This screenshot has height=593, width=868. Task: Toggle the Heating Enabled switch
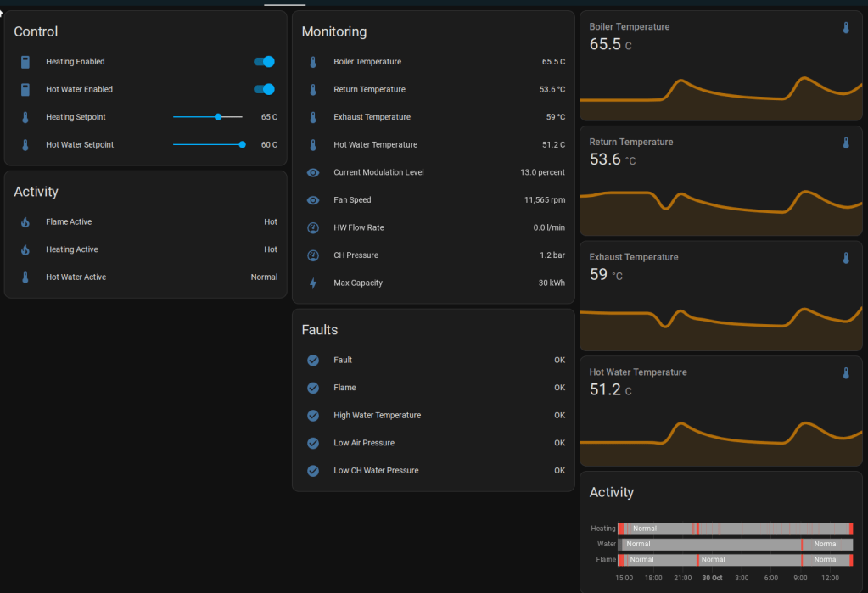(x=264, y=62)
